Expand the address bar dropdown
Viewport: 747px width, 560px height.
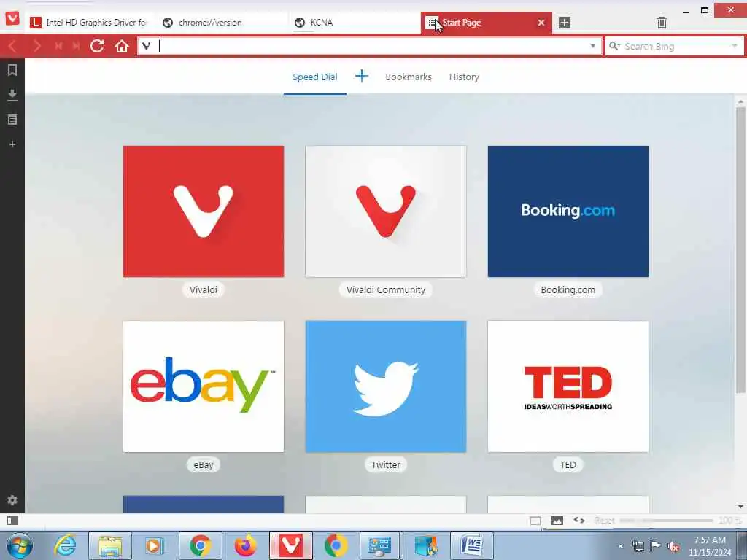[592, 46]
